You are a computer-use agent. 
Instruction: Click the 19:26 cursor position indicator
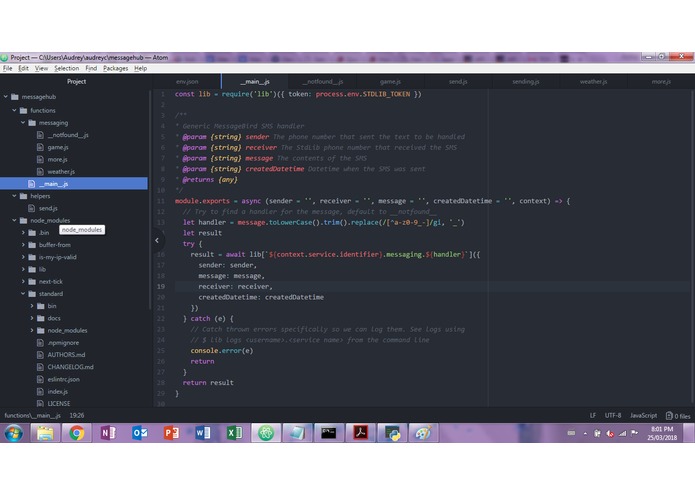point(77,416)
